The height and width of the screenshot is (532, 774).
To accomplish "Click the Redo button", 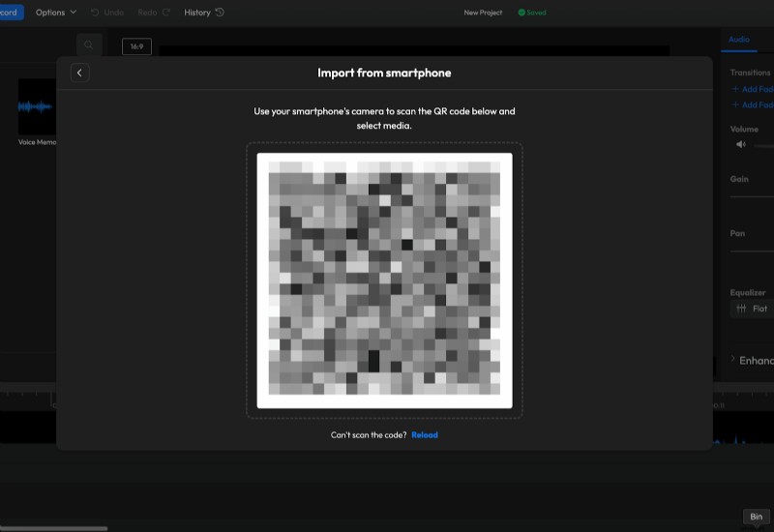I will click(x=154, y=13).
